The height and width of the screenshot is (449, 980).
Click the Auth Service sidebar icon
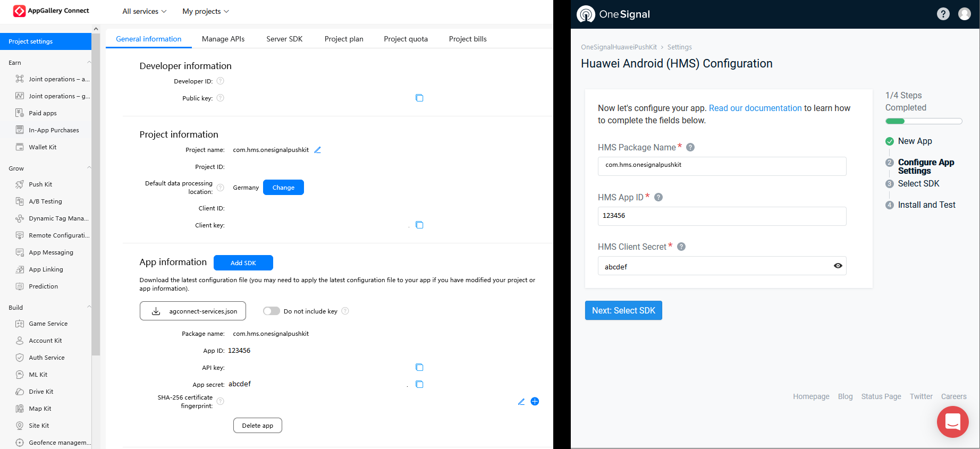click(x=20, y=358)
